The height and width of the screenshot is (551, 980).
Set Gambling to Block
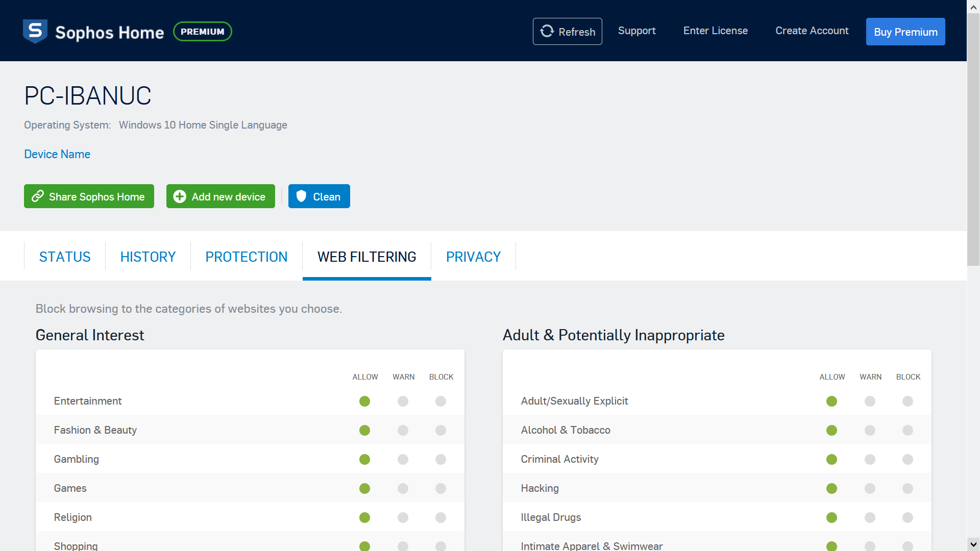pos(440,459)
